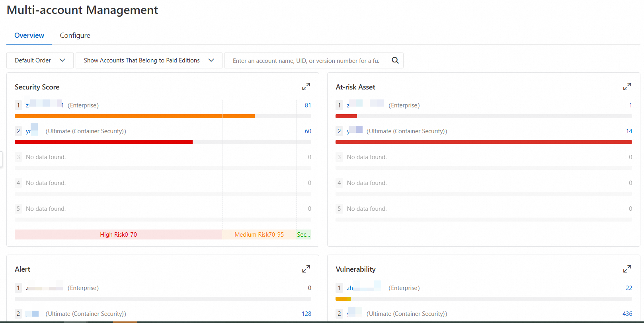Click the 'Alert' panel heading
644x323 pixels.
point(22,269)
